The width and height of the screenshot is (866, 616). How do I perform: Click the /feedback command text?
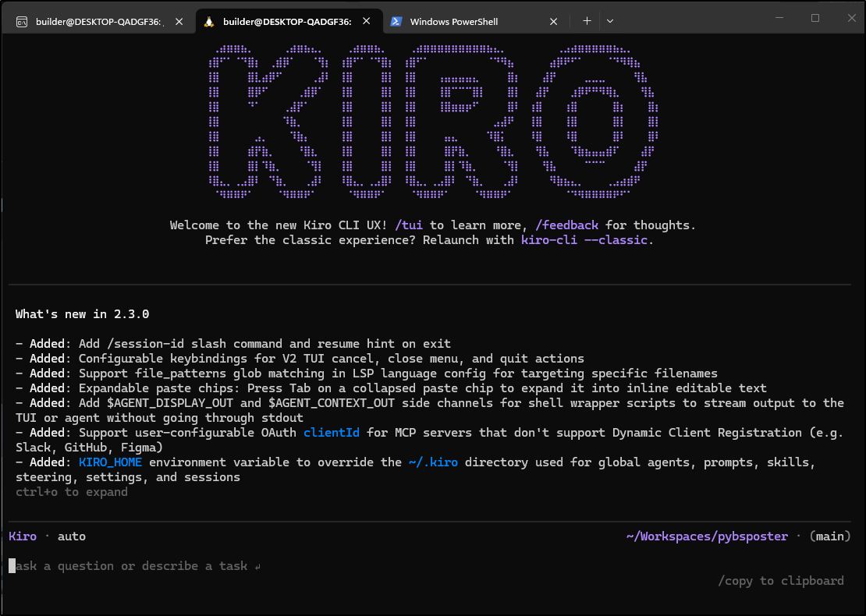click(x=566, y=225)
